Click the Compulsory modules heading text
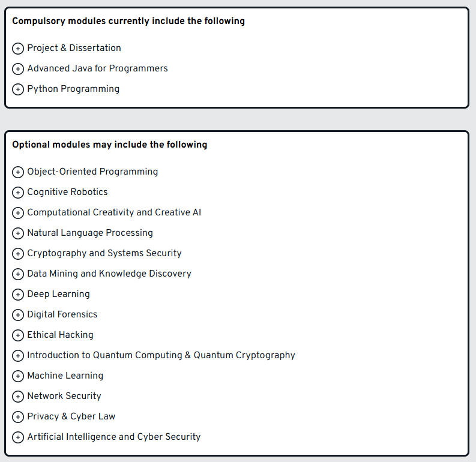 (x=128, y=21)
